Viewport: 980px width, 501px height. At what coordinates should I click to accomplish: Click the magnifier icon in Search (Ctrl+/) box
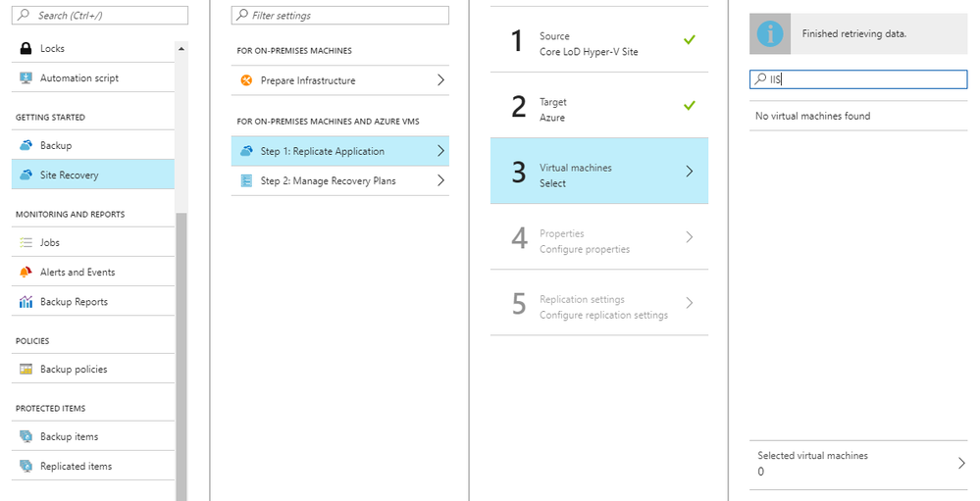coord(24,15)
